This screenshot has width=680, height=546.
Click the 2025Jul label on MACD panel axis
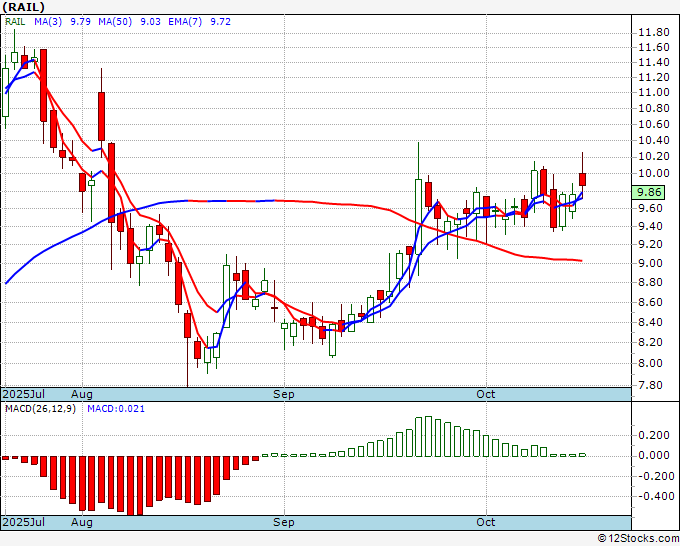click(24, 522)
